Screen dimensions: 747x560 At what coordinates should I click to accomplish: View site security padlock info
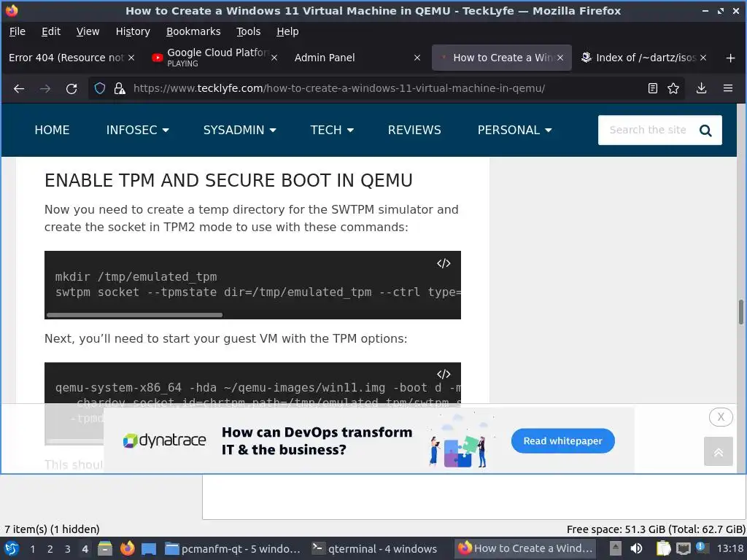pos(120,88)
